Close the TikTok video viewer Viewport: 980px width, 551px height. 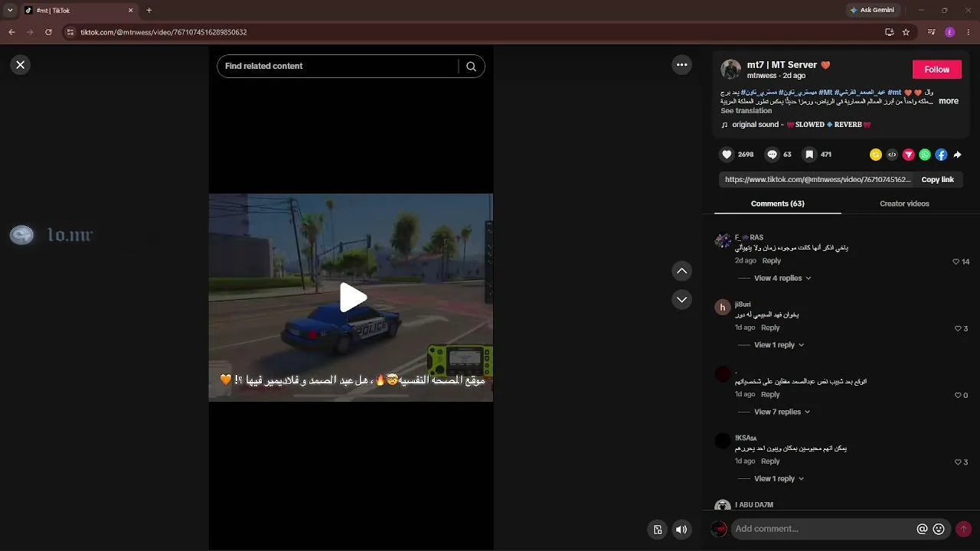click(x=21, y=65)
